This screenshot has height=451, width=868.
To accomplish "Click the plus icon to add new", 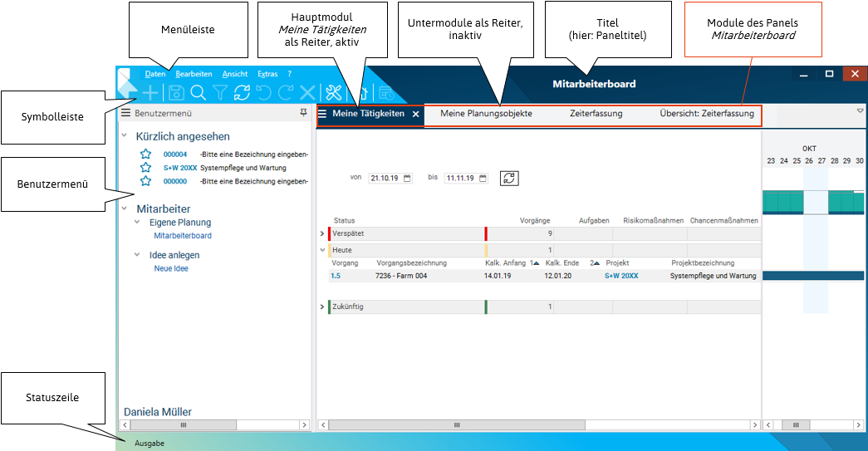I will pos(151,93).
